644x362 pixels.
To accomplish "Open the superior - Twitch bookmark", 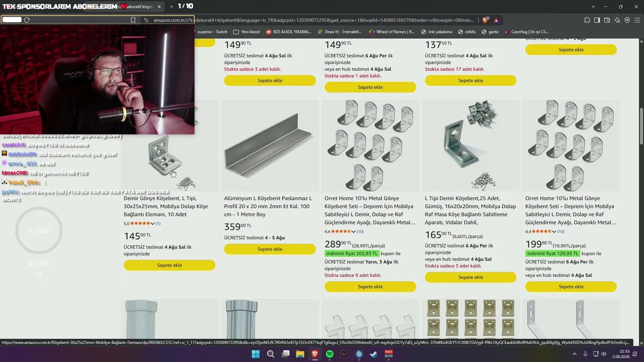I will point(212,32).
